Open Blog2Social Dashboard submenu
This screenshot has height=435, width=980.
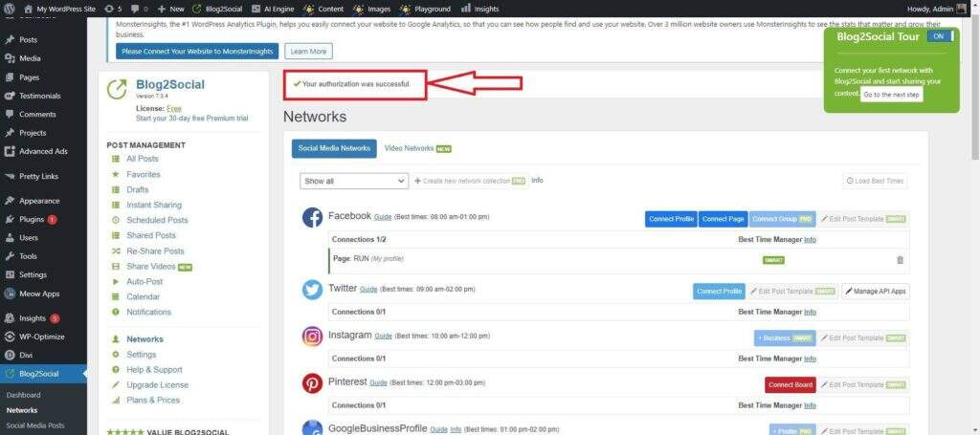23,395
